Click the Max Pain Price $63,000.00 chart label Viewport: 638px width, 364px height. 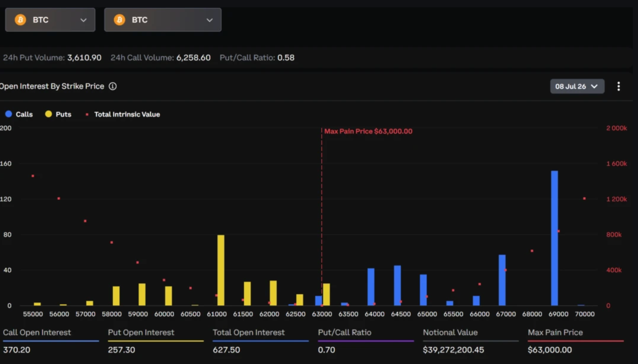(x=368, y=131)
